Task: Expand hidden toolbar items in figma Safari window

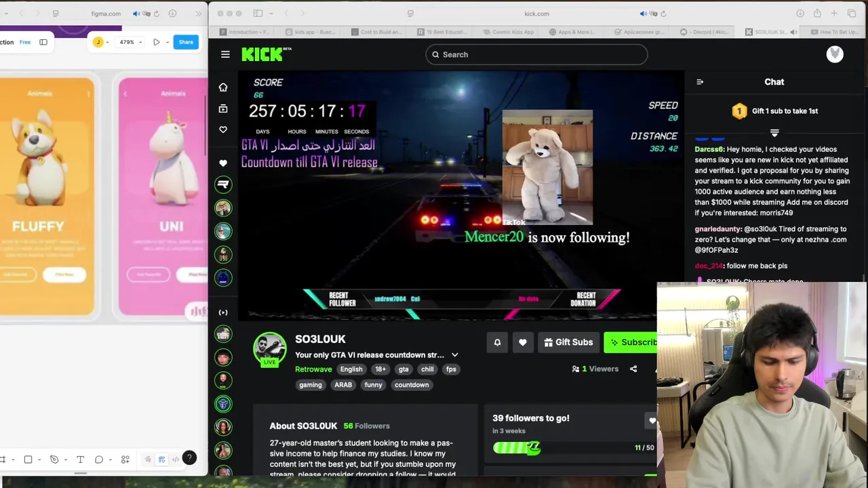Action: click(x=198, y=14)
